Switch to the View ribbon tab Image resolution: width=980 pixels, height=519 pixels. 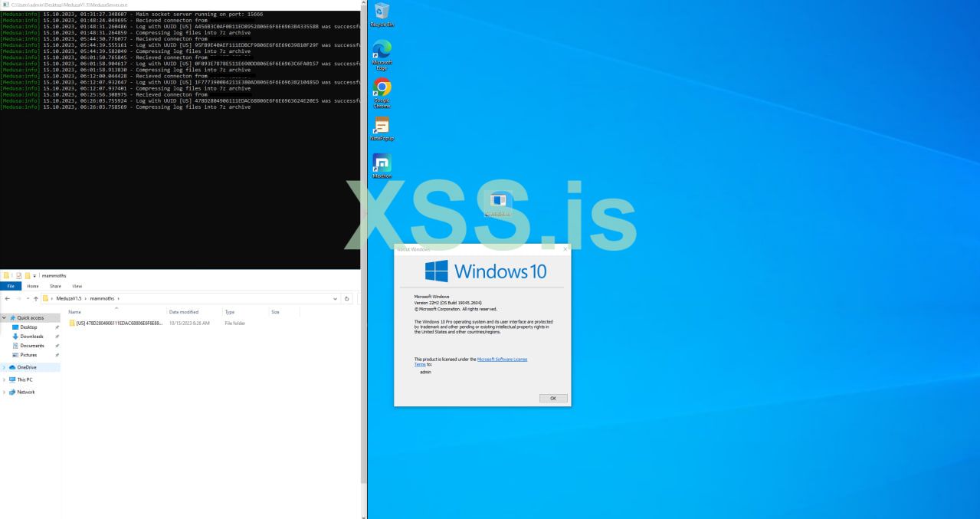pyautogui.click(x=77, y=285)
